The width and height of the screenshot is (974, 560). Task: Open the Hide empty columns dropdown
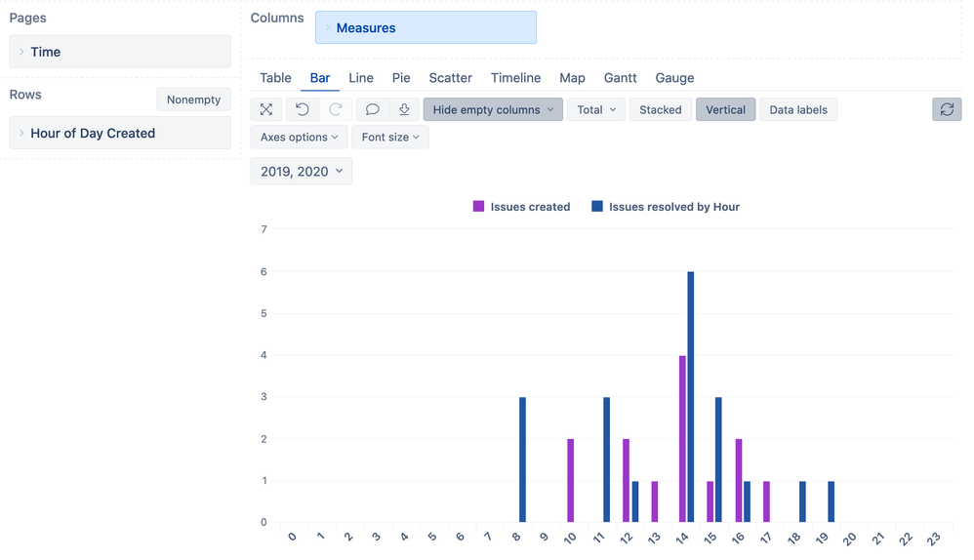493,110
